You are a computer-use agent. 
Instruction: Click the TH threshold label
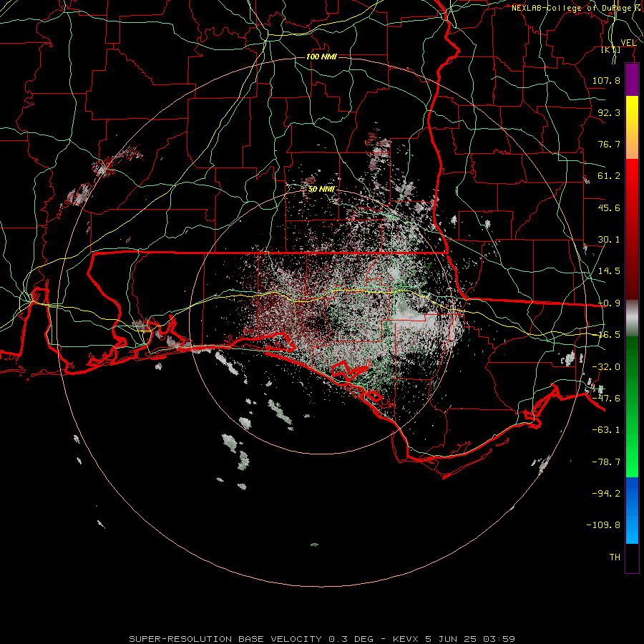click(615, 557)
